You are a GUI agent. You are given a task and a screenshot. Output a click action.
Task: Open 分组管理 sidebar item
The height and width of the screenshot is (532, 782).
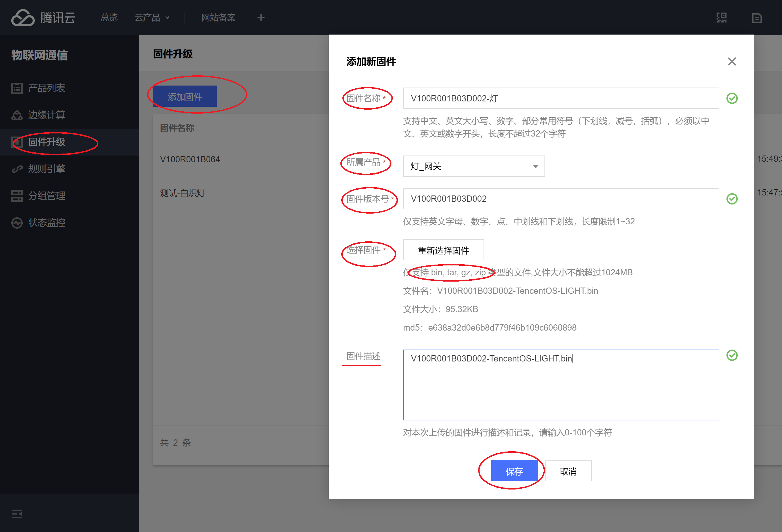46,196
